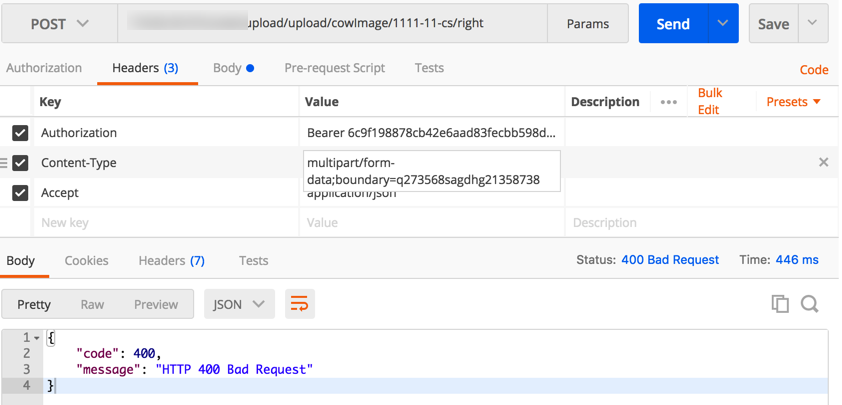Click the blue Send button
This screenshot has width=842, height=405.
[673, 24]
